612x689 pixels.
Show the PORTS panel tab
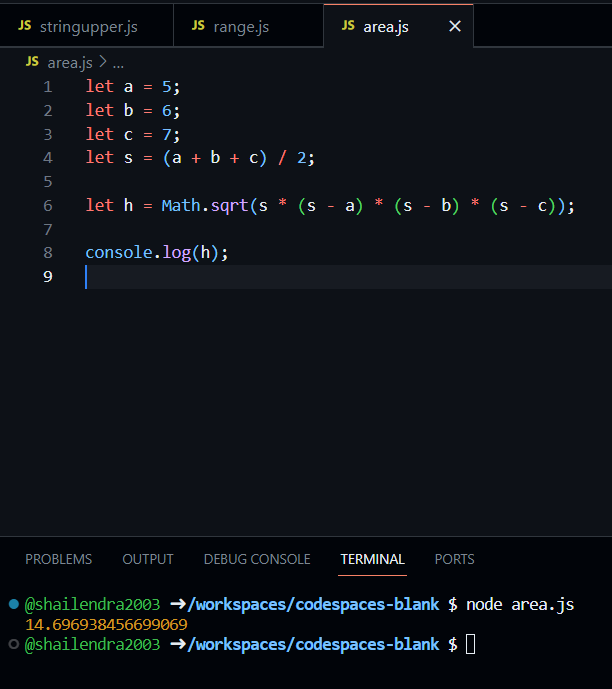(454, 559)
